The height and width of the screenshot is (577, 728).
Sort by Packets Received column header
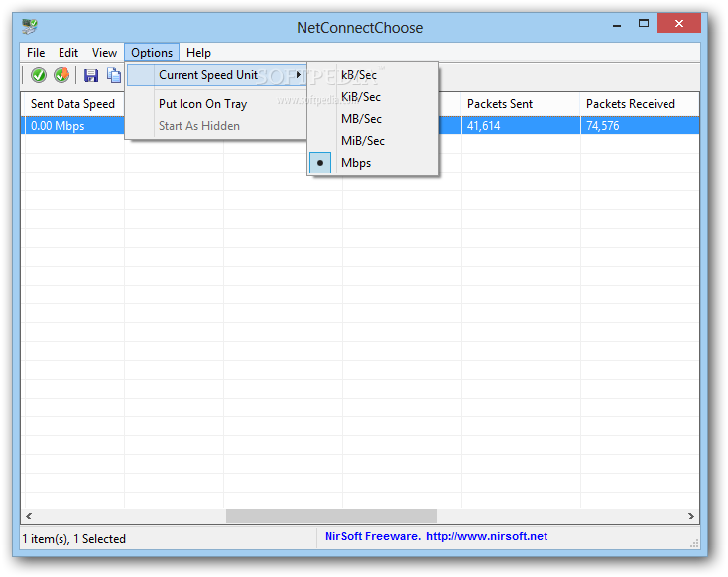[x=640, y=104]
